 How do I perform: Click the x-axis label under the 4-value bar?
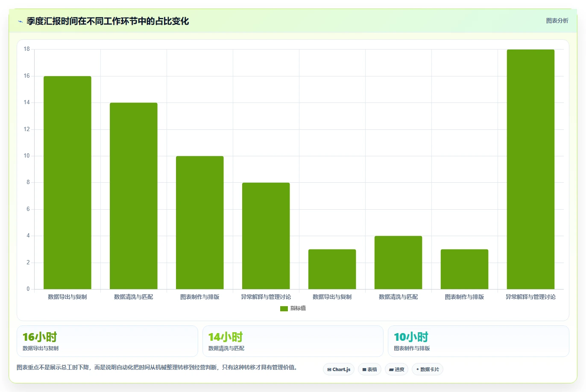398,297
